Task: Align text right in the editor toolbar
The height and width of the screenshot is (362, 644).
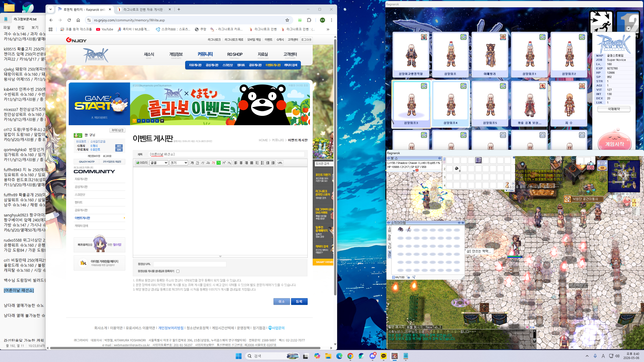Action: click(246, 163)
